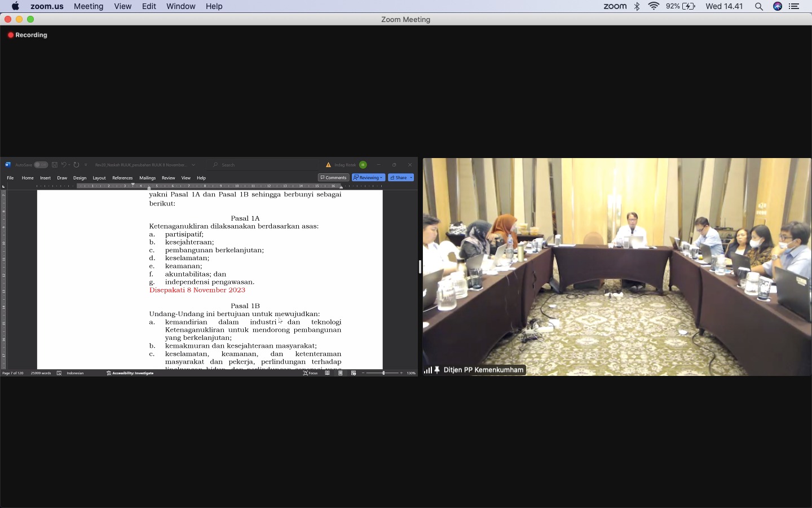The width and height of the screenshot is (812, 508).
Task: Click the zoom status item in menu bar
Action: tap(615, 6)
